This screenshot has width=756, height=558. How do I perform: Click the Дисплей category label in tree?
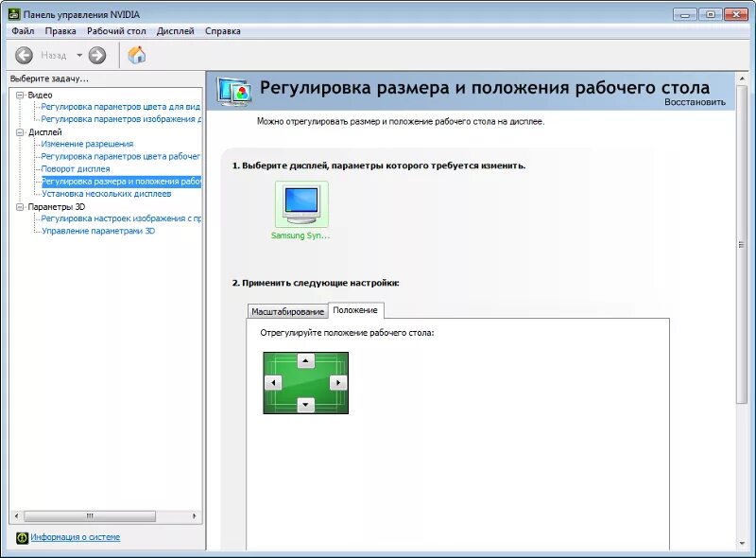click(44, 132)
